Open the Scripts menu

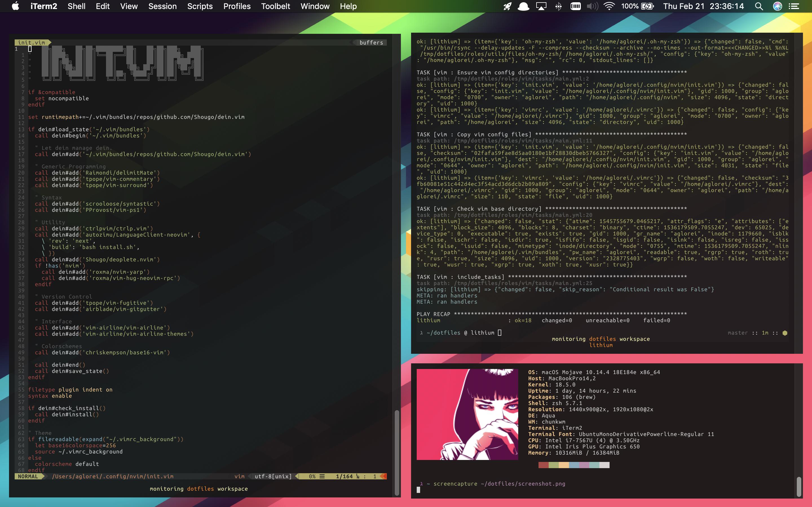(x=200, y=6)
